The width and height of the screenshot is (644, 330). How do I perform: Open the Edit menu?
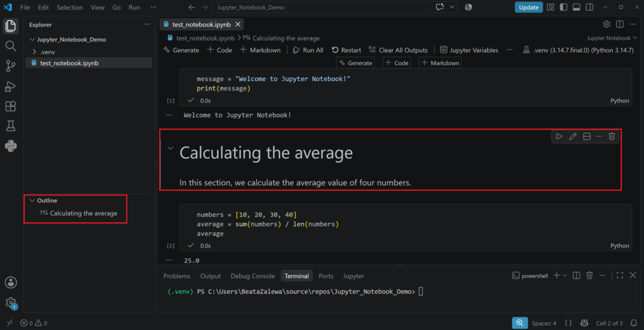tap(43, 8)
